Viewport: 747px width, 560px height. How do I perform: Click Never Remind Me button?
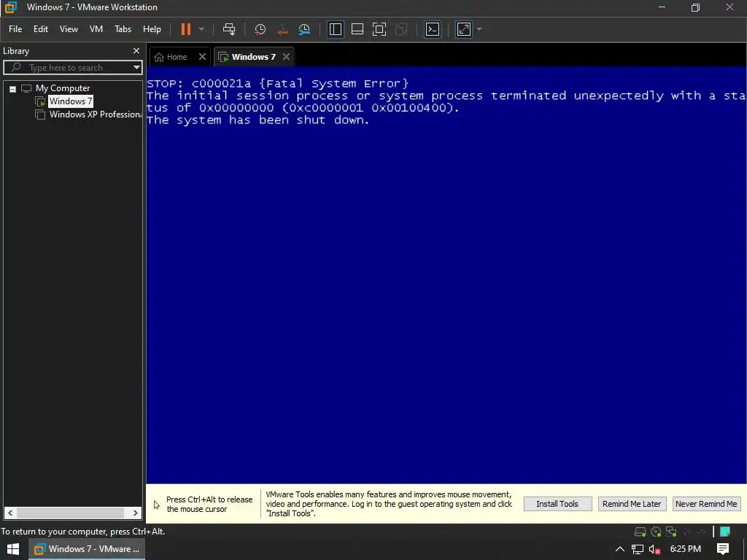coord(706,504)
